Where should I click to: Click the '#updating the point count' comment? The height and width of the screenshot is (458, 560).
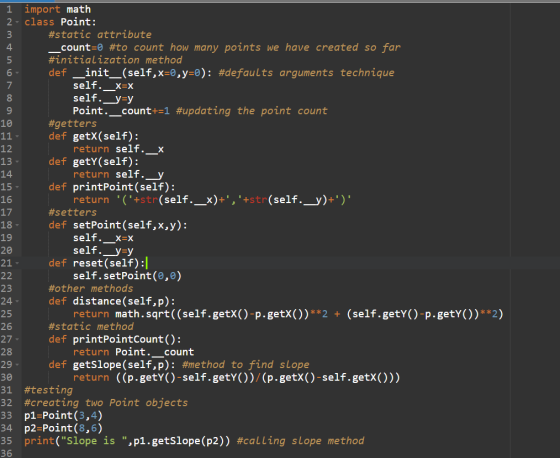[251, 111]
